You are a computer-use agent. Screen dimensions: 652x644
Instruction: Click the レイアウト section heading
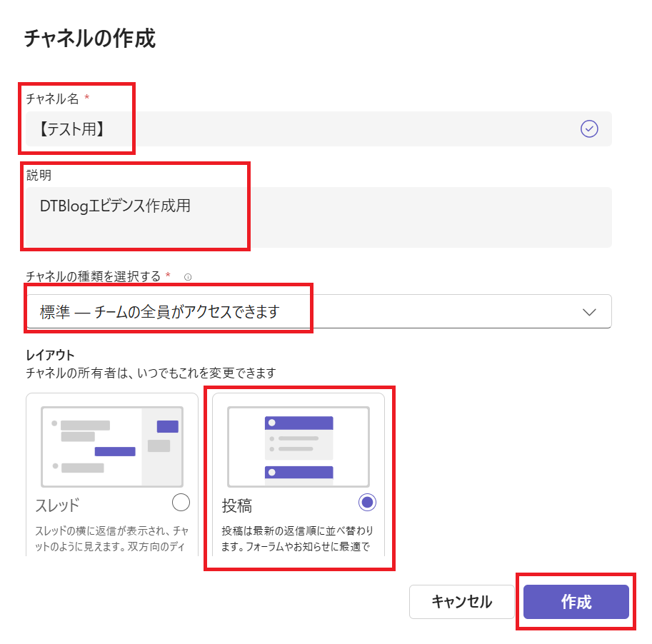pyautogui.click(x=50, y=355)
